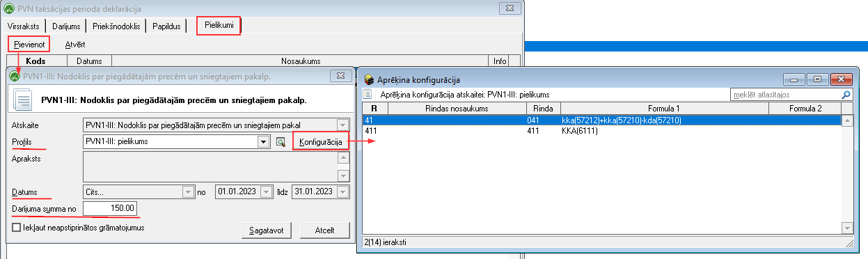Select the Pielikumi tab
This screenshot has height=259, width=868.
click(x=219, y=26)
